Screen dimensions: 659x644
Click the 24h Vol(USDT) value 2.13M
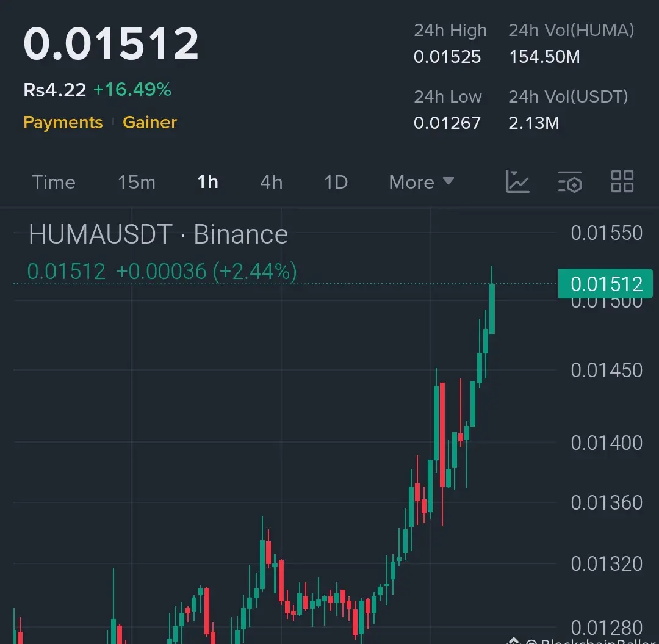(x=534, y=123)
